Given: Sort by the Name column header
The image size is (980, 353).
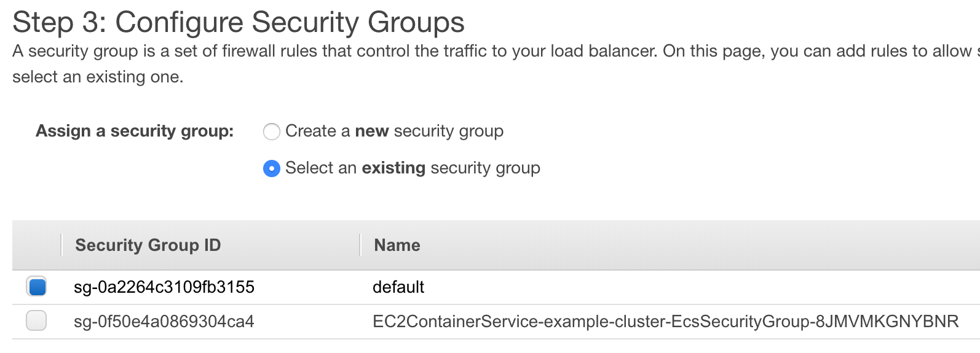Looking at the screenshot, I should pyautogui.click(x=397, y=245).
